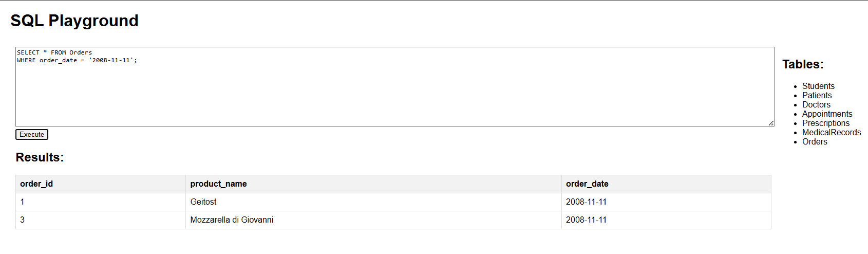Select Patients in the Tables list
Image resolution: width=868 pixels, height=254 pixels.
tap(817, 96)
